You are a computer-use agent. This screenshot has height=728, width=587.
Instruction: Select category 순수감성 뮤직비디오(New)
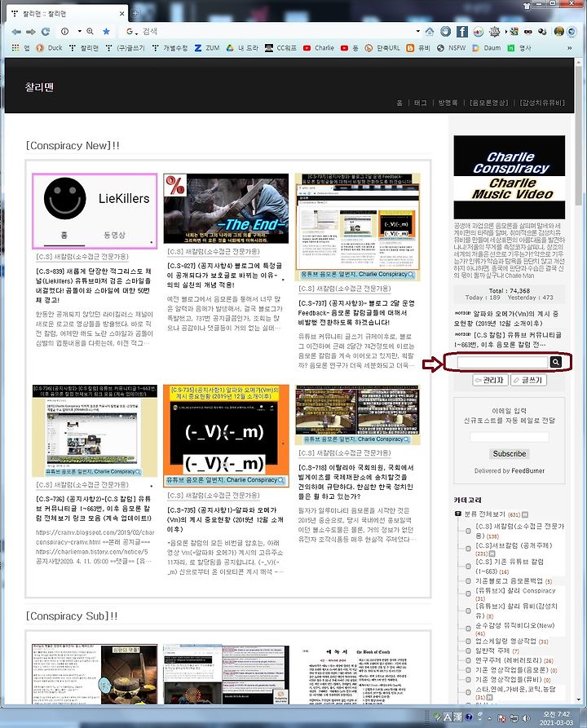515,629
